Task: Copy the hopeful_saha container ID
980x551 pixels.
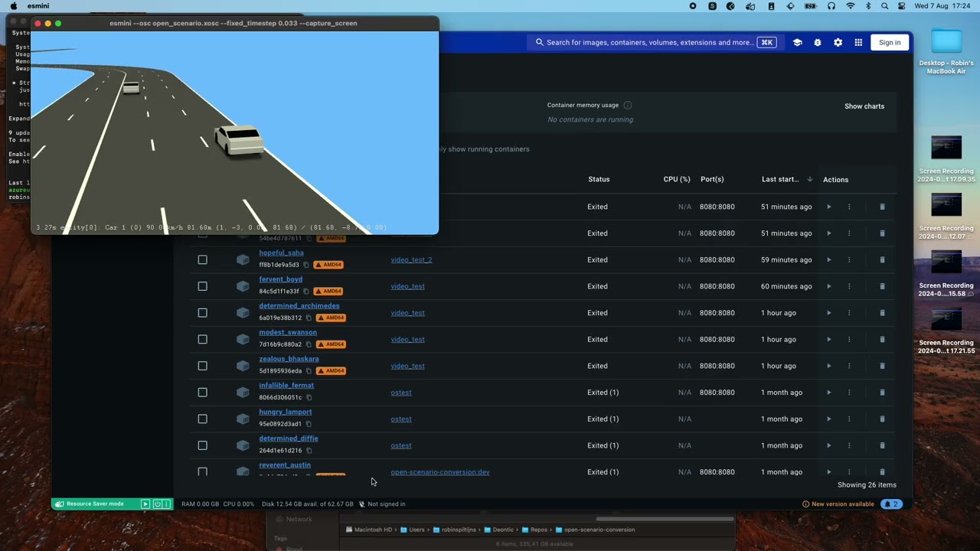Action: click(x=306, y=265)
